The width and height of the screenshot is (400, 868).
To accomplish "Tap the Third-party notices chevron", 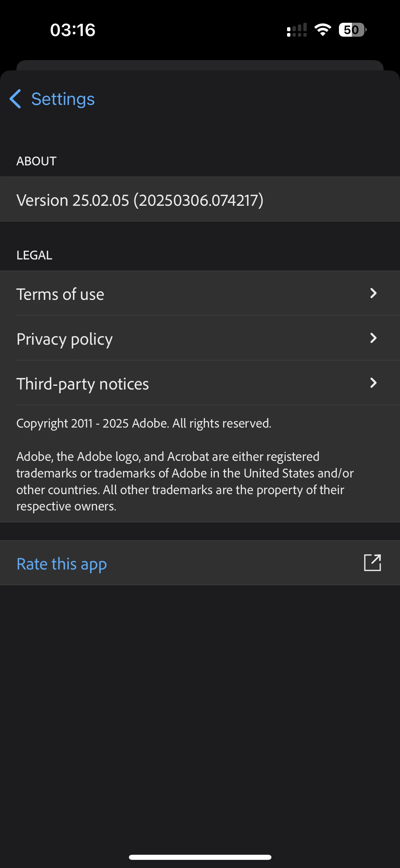I will [373, 383].
